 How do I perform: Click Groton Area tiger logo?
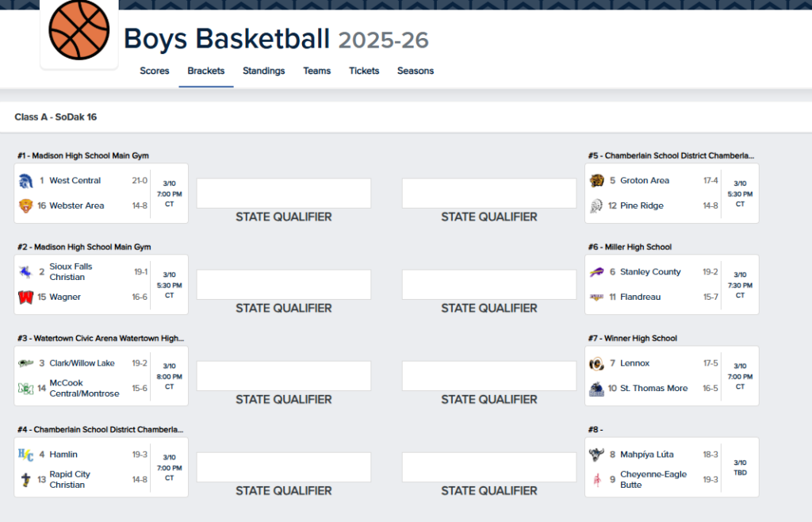click(597, 181)
